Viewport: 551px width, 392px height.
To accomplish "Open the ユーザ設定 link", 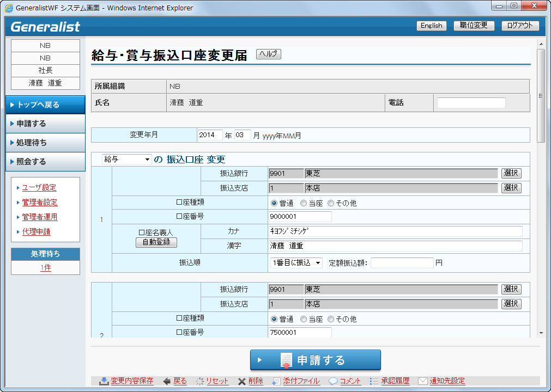I will (x=39, y=188).
